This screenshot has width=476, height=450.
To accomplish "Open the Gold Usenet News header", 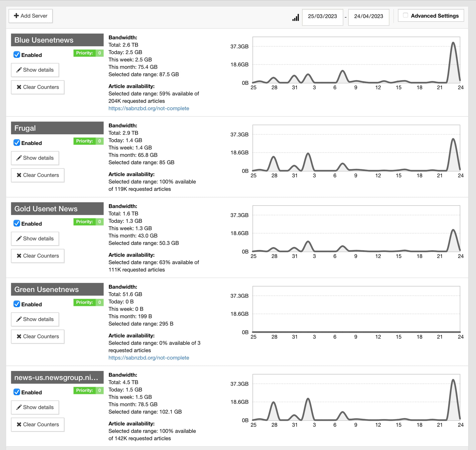I will (57, 209).
